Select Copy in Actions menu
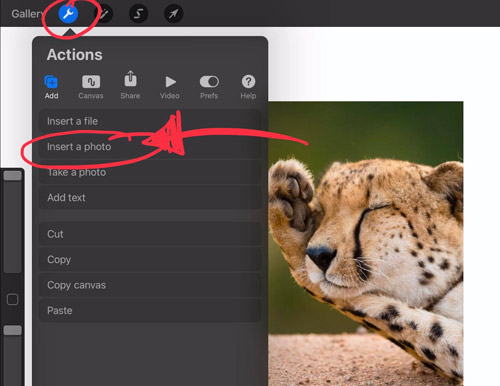 coord(150,259)
